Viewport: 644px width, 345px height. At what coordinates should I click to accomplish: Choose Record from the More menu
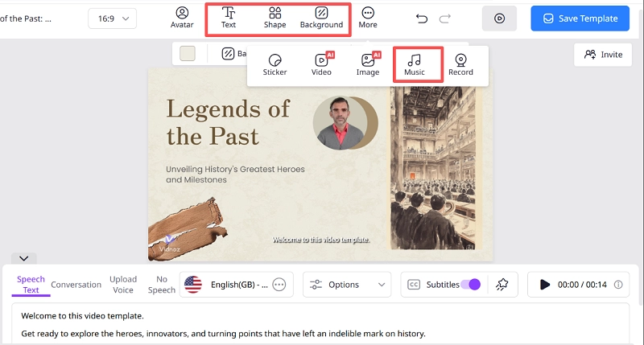tap(460, 65)
